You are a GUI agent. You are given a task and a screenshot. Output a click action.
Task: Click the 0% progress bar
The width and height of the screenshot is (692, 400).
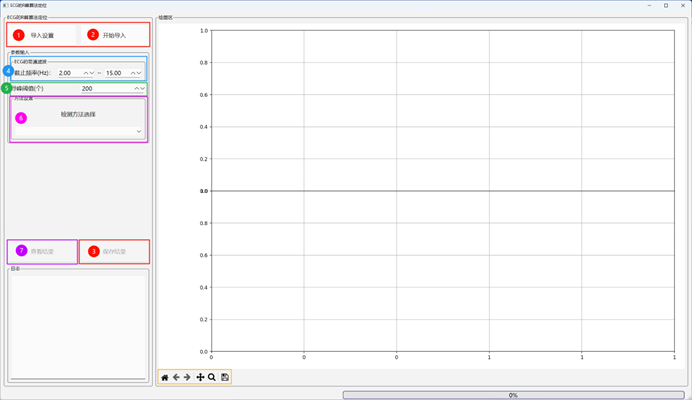[x=513, y=395]
